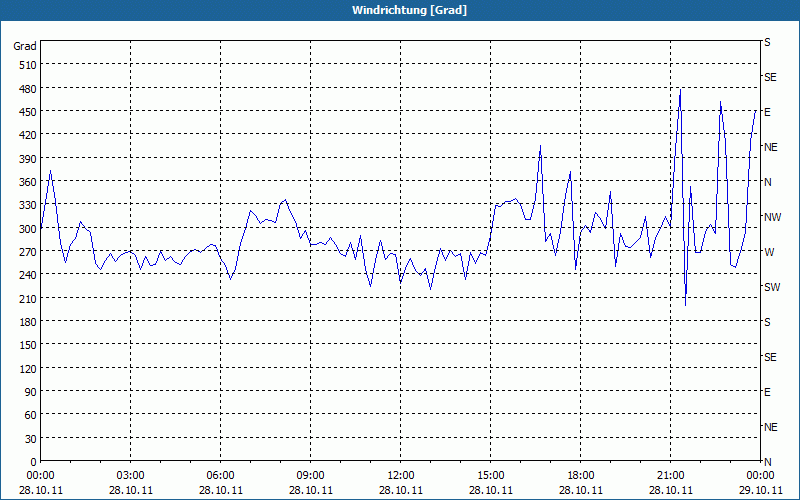The width and height of the screenshot is (800, 500).
Task: Select the 270 degree axis label
Action: [28, 252]
